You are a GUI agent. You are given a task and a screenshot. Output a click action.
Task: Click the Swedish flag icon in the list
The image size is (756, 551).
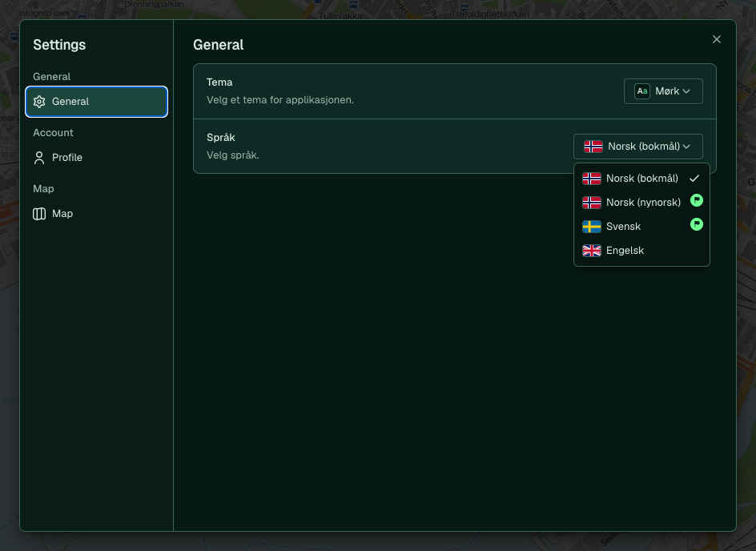tap(592, 227)
